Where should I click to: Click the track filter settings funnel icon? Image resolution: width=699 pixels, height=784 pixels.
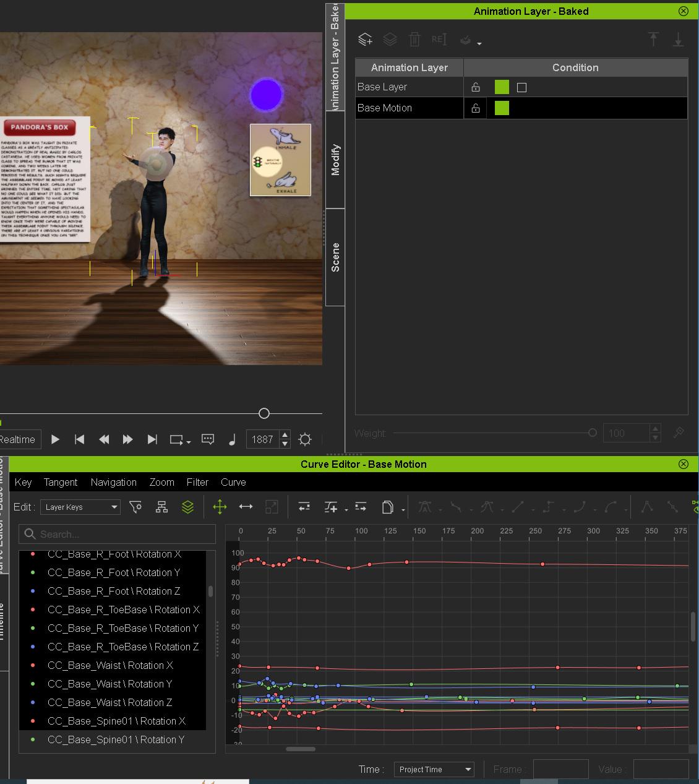click(x=135, y=507)
